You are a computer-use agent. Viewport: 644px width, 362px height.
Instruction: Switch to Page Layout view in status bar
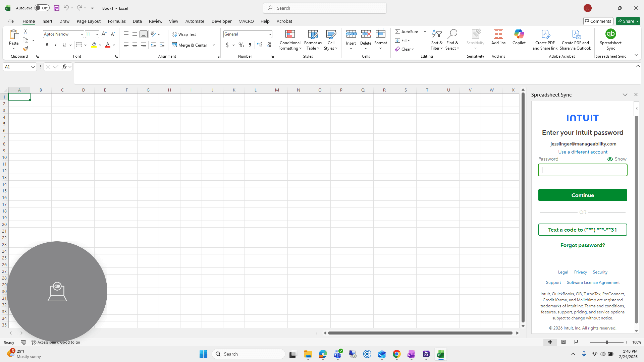563,342
